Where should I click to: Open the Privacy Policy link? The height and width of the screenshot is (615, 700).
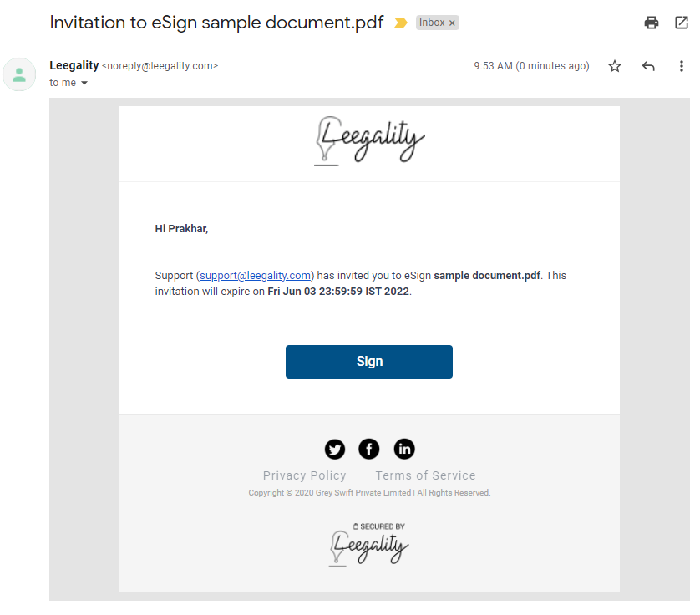click(x=304, y=475)
